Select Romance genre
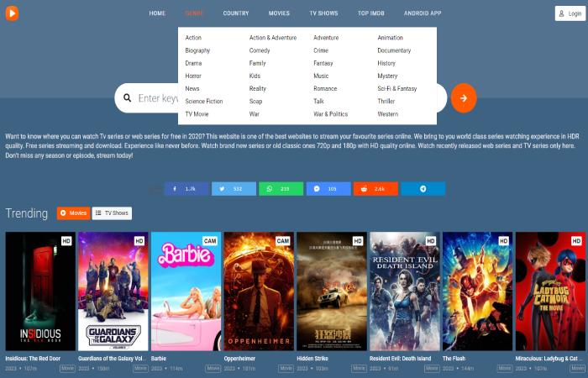Screen dimensions: 588x378 [325, 88]
